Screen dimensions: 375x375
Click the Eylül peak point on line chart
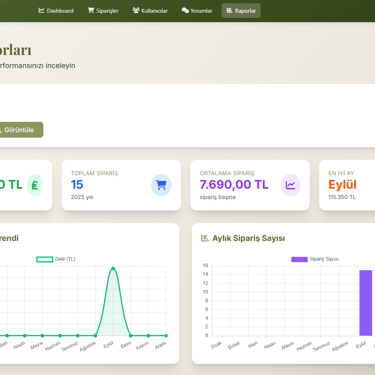113,268
